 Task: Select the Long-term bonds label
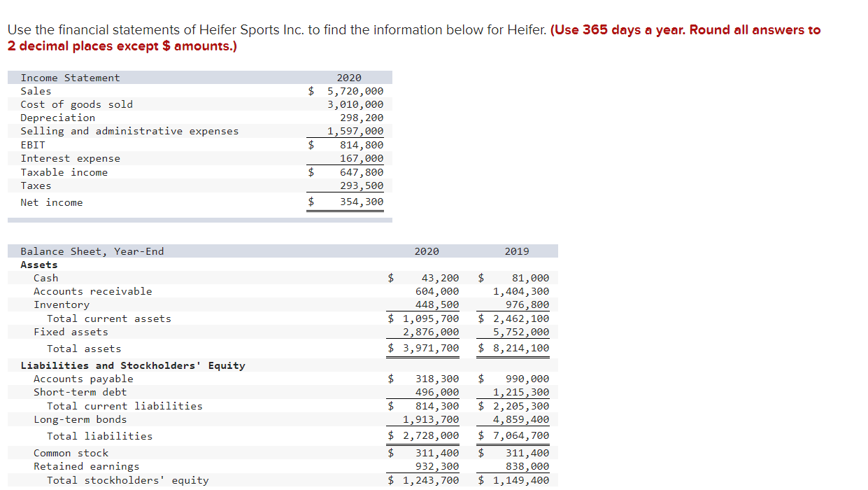[80, 419]
